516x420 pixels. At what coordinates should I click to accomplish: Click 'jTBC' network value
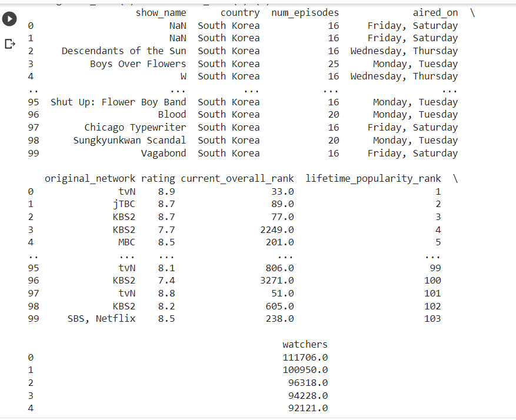(124, 204)
